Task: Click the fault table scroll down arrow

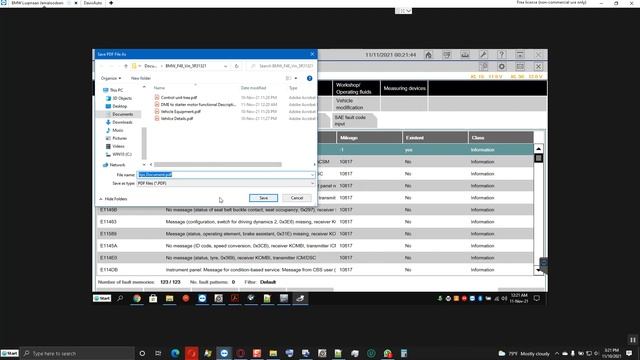Action: [538, 270]
